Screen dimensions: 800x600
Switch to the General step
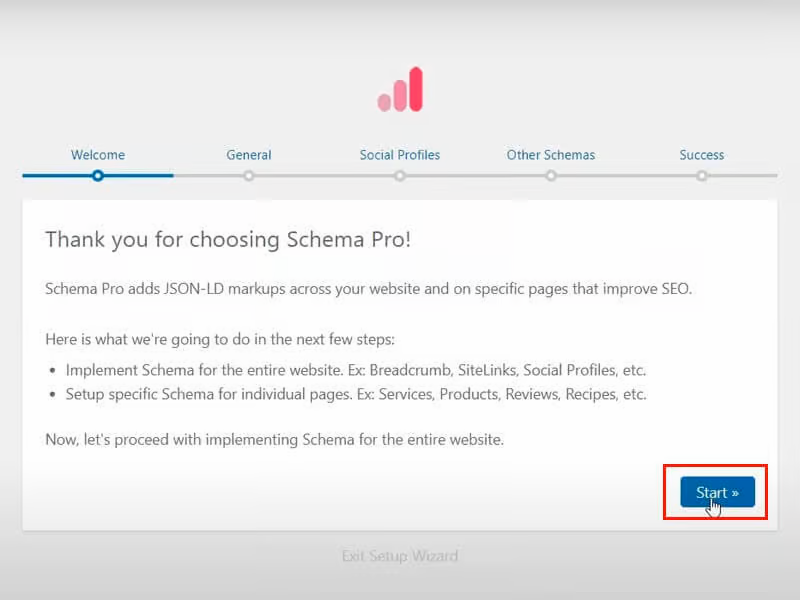249,155
